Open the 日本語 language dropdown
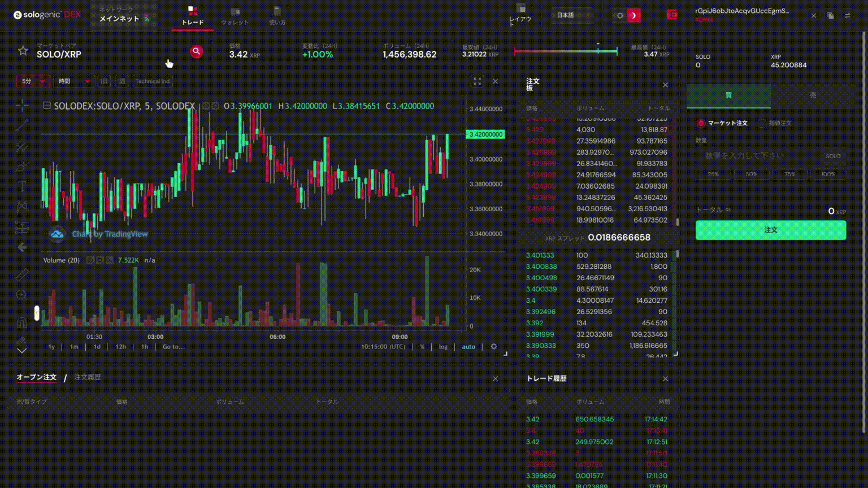The width and height of the screenshot is (868, 488). [572, 16]
